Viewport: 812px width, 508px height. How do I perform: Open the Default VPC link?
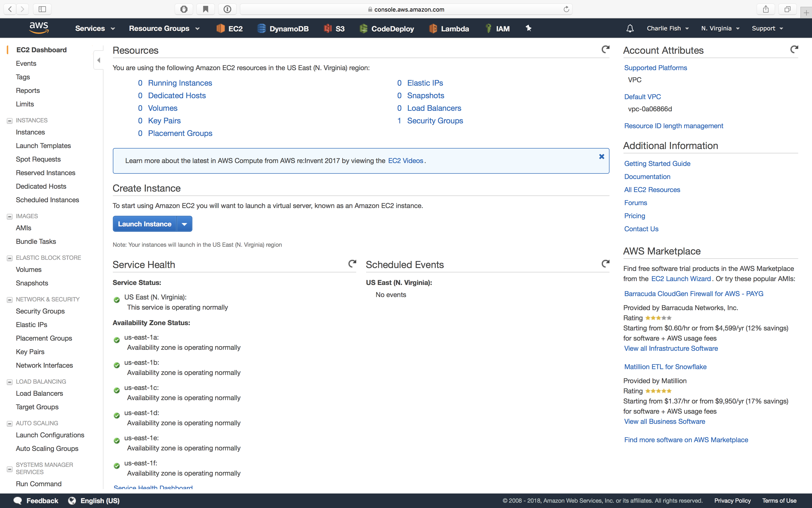click(642, 97)
